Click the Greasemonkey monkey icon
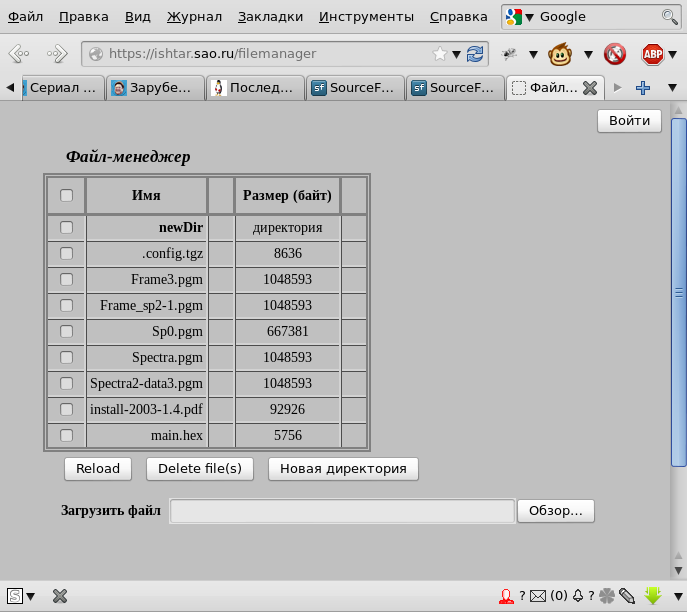This screenshot has height=612, width=687. tap(560, 54)
